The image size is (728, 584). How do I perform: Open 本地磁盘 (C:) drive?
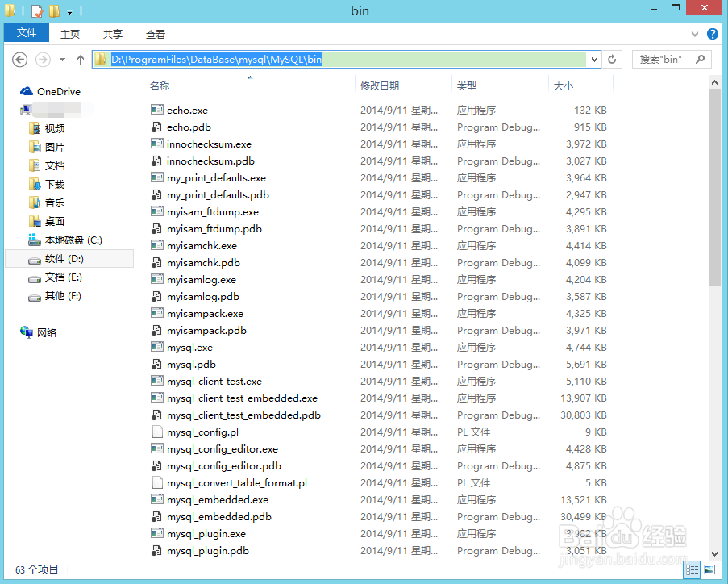tap(65, 240)
